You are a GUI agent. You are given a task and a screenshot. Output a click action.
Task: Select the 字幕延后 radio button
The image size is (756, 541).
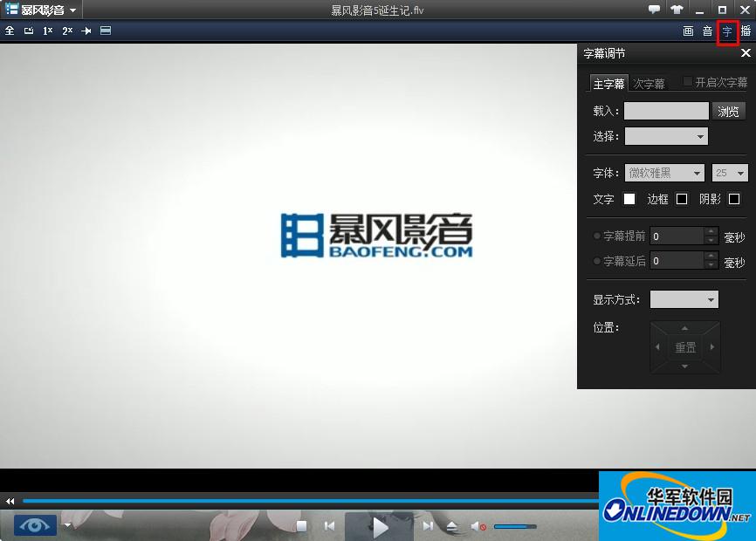597,261
